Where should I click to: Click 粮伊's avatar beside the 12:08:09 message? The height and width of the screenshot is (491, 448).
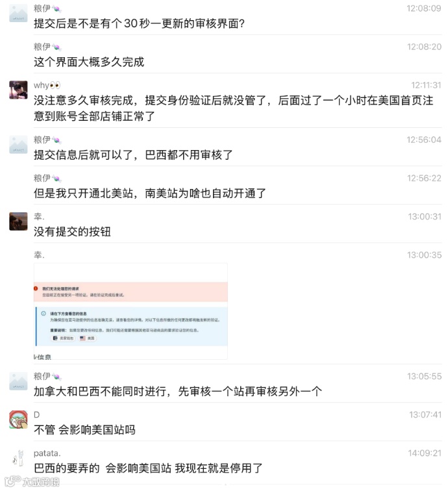(x=18, y=13)
